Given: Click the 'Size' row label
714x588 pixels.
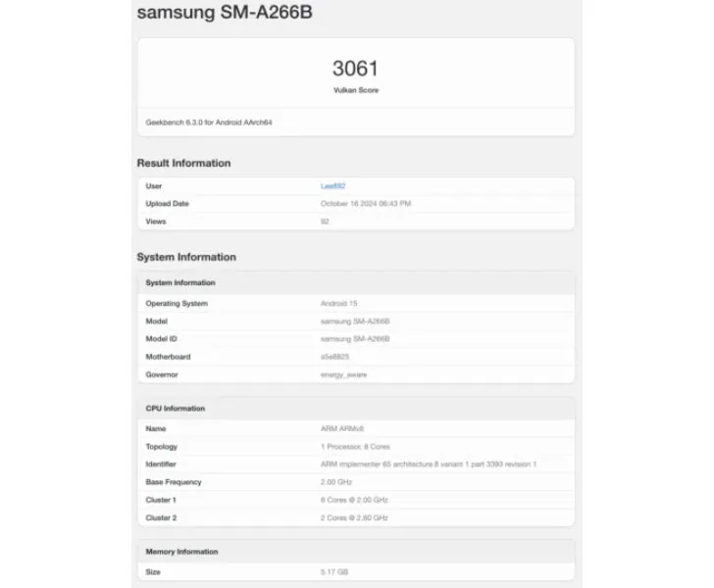Looking at the screenshot, I should click(153, 572).
